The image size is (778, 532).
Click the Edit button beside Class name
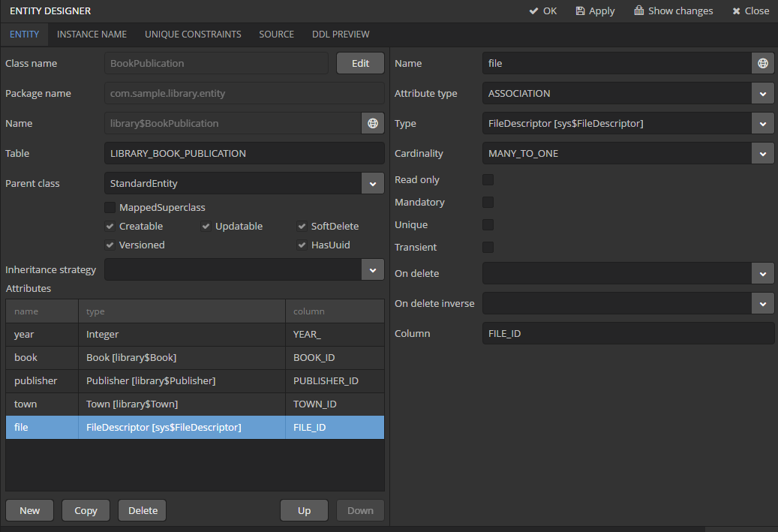coord(360,63)
